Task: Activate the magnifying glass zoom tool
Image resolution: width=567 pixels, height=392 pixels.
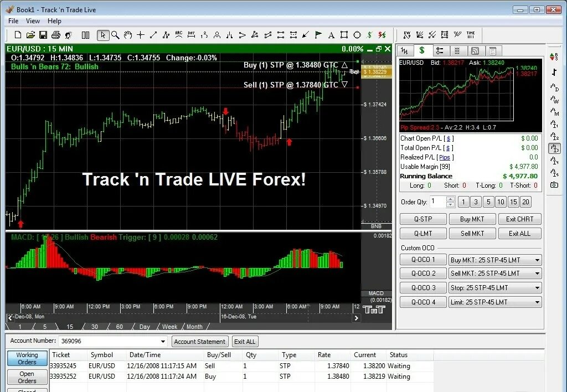Action: (115, 35)
